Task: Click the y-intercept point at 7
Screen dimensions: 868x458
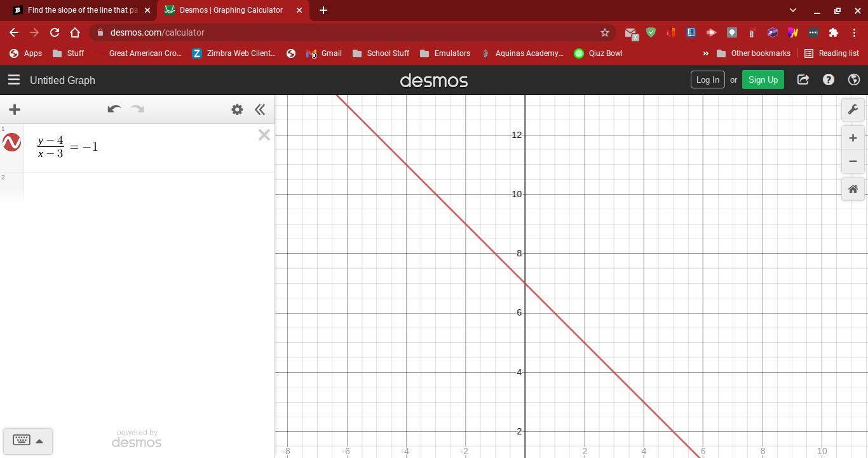Action: point(525,283)
